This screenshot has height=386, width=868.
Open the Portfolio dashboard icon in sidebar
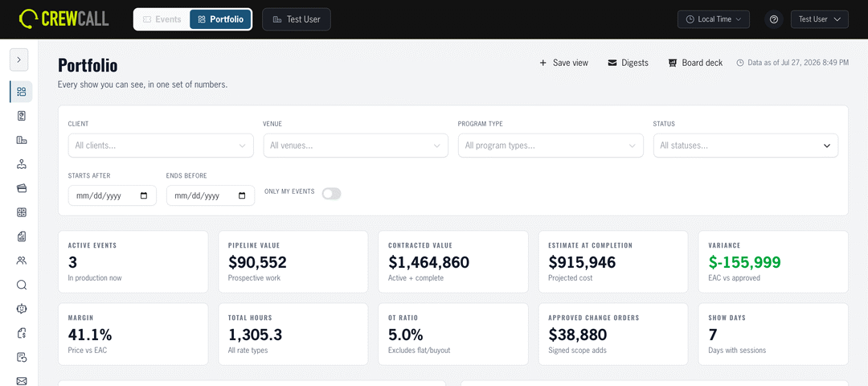[x=22, y=92]
